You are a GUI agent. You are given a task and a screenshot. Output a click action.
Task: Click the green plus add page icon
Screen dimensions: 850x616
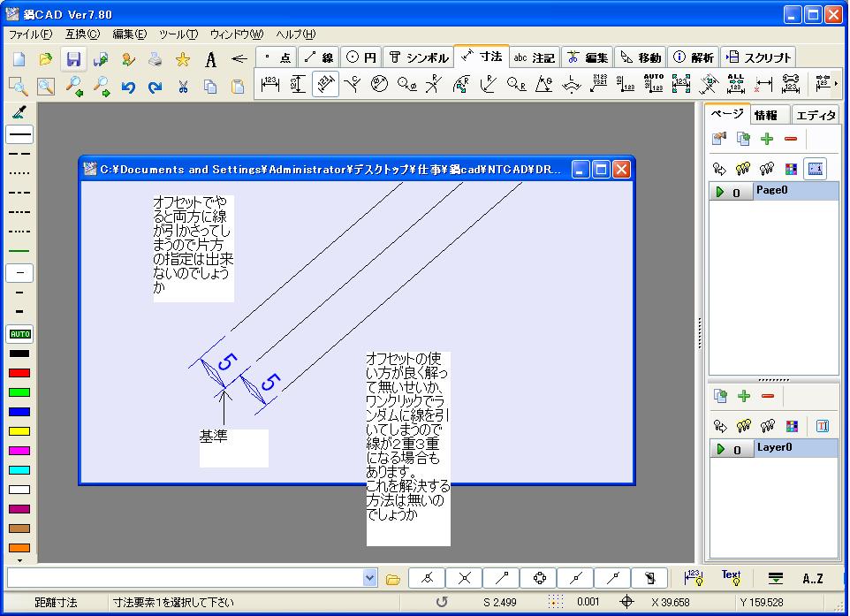(767, 140)
